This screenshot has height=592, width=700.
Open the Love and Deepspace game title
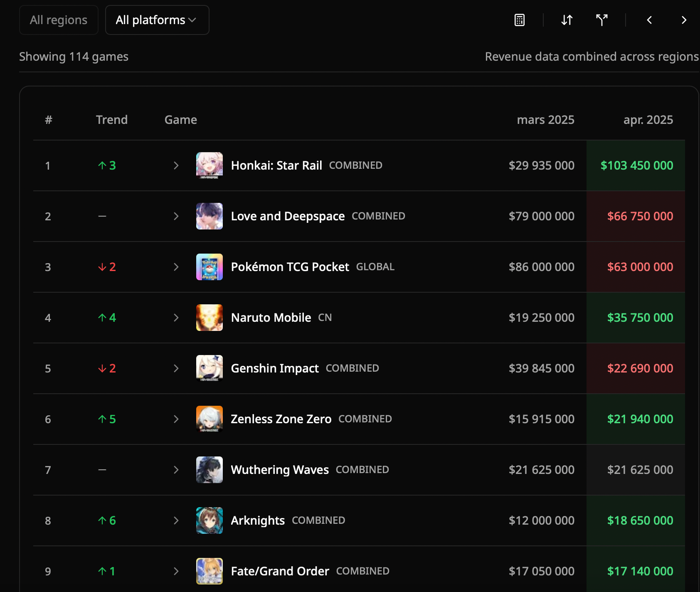tap(288, 216)
